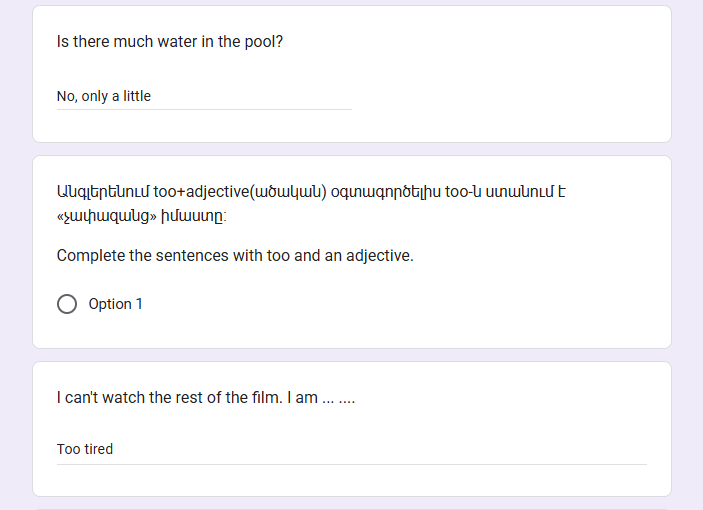Click the '... ....' blank in the film sentence
Image resolution: width=703 pixels, height=510 pixels.
tap(338, 398)
